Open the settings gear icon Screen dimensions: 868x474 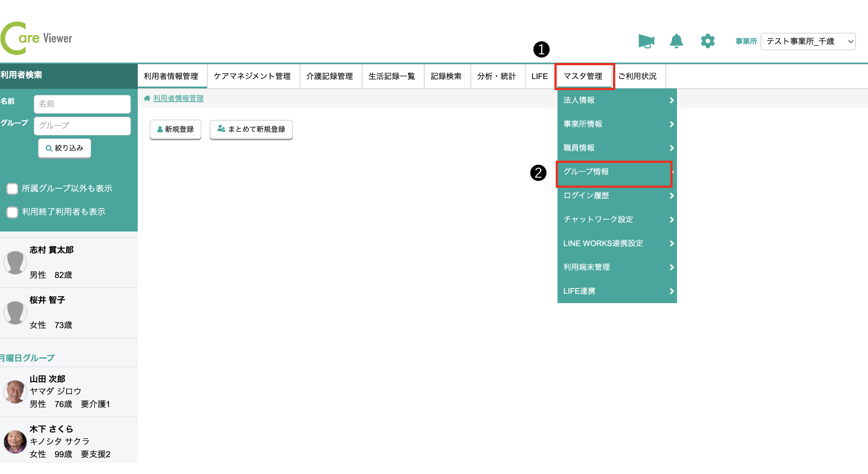click(707, 41)
